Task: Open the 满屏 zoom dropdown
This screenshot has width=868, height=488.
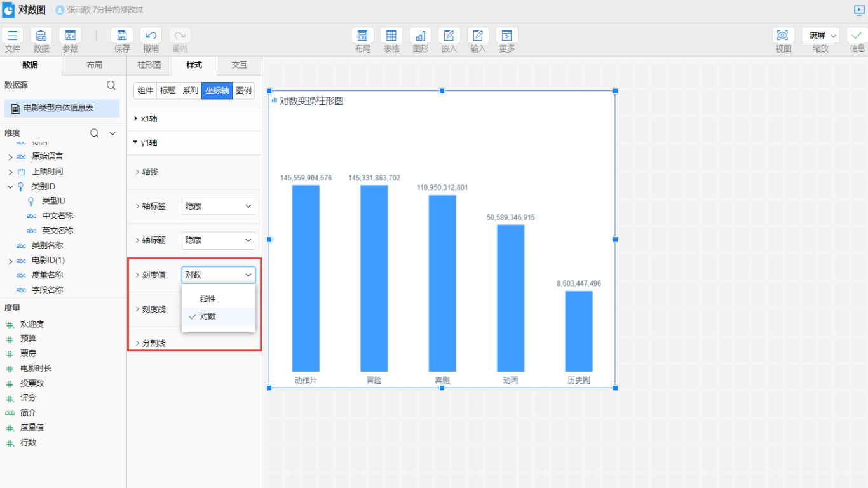Action: pyautogui.click(x=820, y=36)
